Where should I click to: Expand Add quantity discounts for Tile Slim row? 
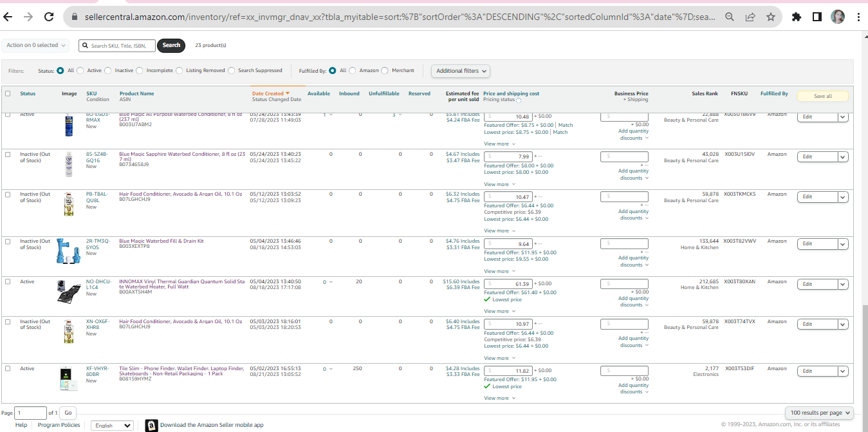click(x=634, y=388)
